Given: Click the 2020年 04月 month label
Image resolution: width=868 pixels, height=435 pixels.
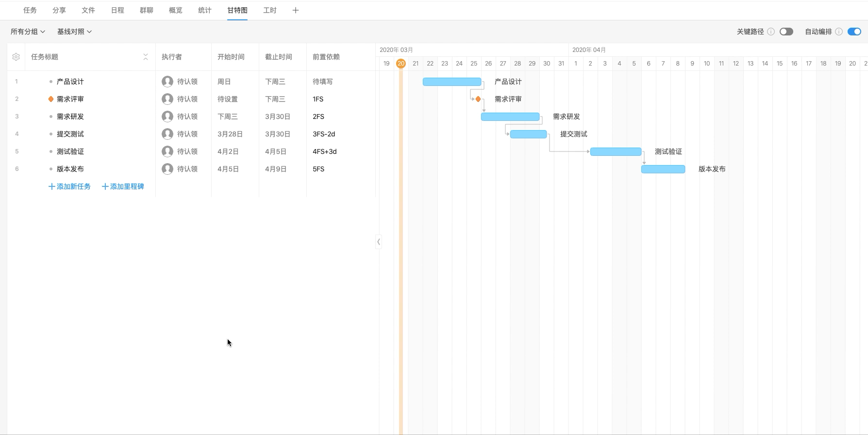Looking at the screenshot, I should [x=589, y=50].
